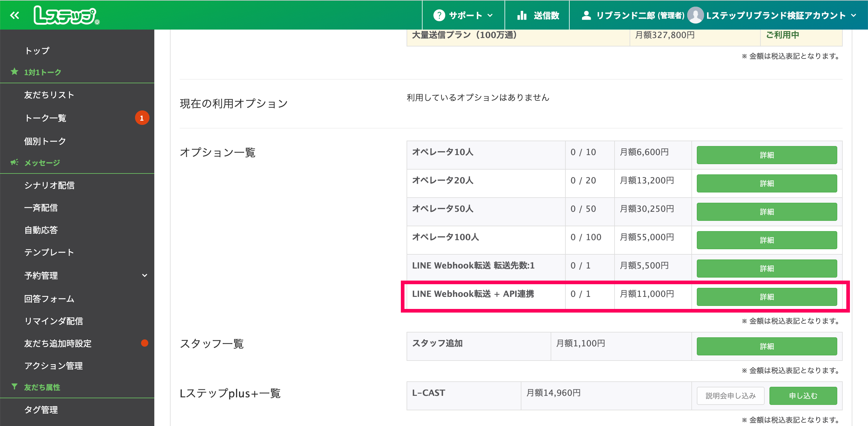This screenshot has height=426, width=868.
Task: Click 申し込む button for L-CAST
Action: tap(803, 396)
